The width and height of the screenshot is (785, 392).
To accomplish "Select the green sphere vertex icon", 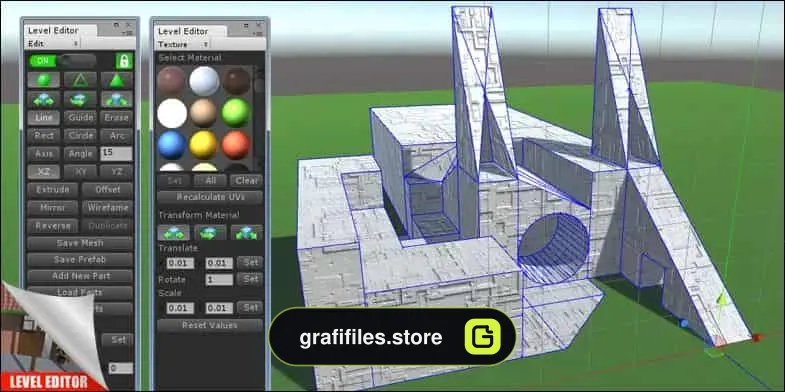I will click(44, 80).
